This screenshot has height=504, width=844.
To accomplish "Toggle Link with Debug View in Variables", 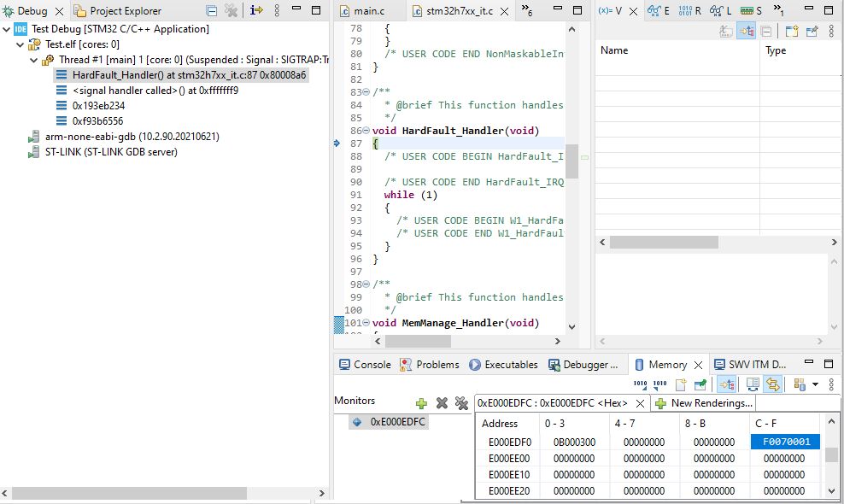I will click(746, 32).
